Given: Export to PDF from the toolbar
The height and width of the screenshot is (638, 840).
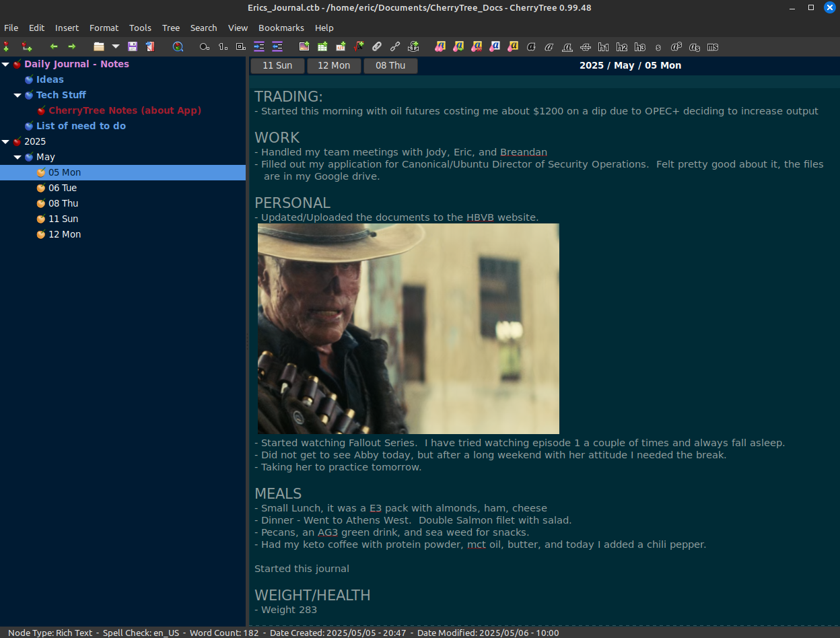Looking at the screenshot, I should [x=150, y=46].
